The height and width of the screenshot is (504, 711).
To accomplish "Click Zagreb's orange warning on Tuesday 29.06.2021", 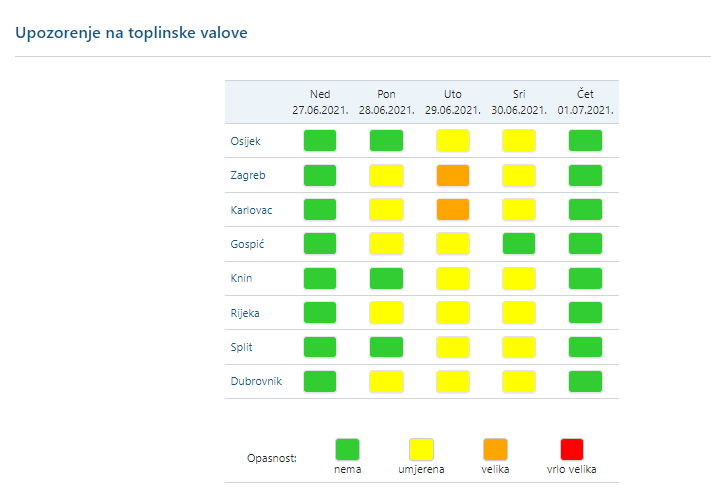I will pyautogui.click(x=453, y=175).
